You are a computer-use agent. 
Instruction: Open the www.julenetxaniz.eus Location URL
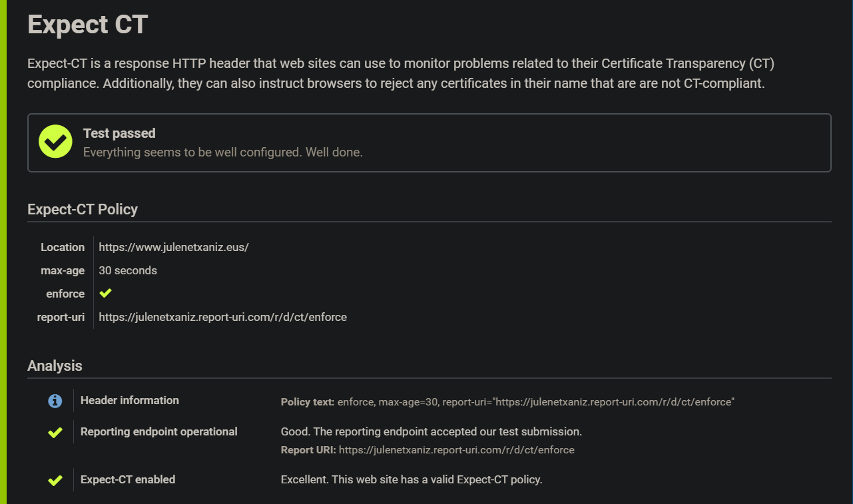tap(174, 247)
